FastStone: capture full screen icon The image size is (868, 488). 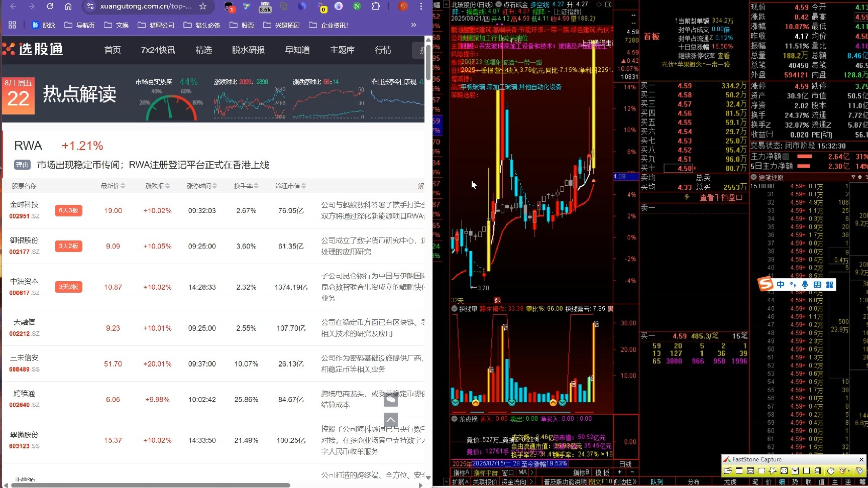[784, 470]
